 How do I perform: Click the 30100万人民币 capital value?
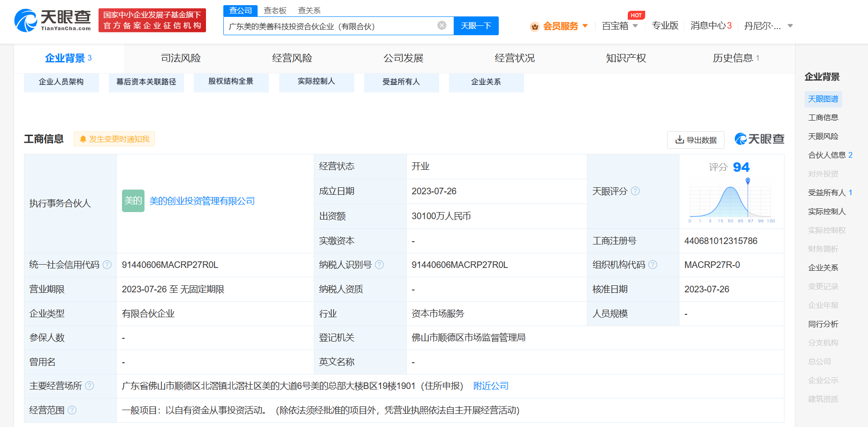coord(441,216)
